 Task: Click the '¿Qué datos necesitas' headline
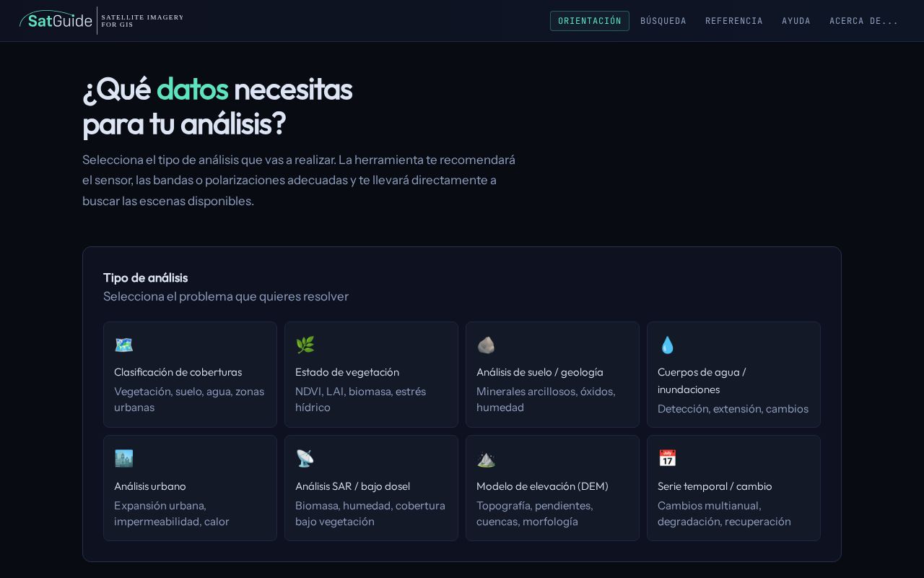pyautogui.click(x=217, y=90)
